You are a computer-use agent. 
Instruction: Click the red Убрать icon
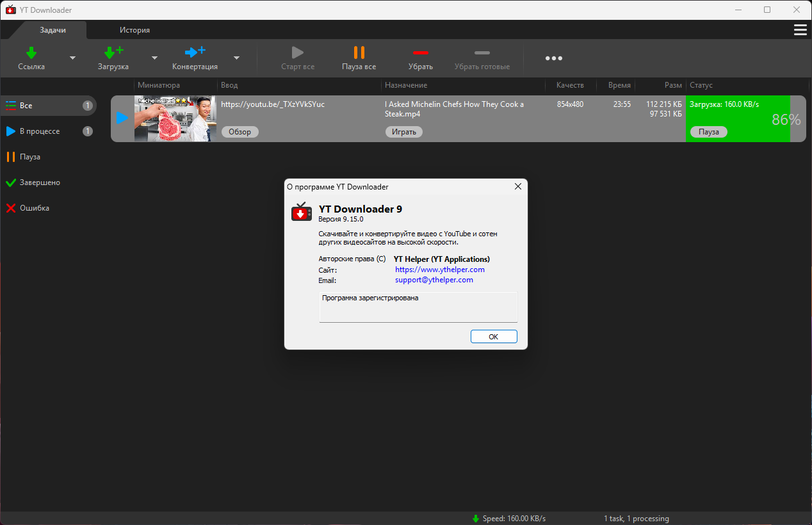(421, 52)
